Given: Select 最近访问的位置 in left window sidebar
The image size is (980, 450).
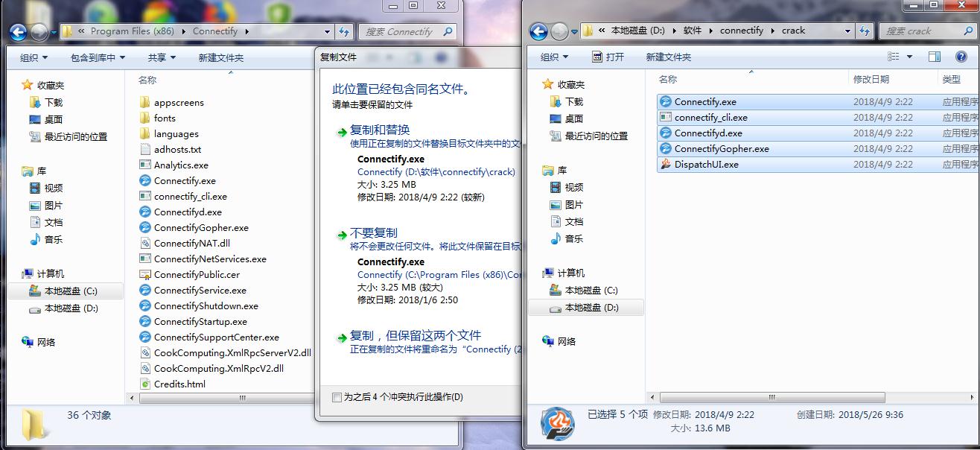Looking at the screenshot, I should (68, 136).
